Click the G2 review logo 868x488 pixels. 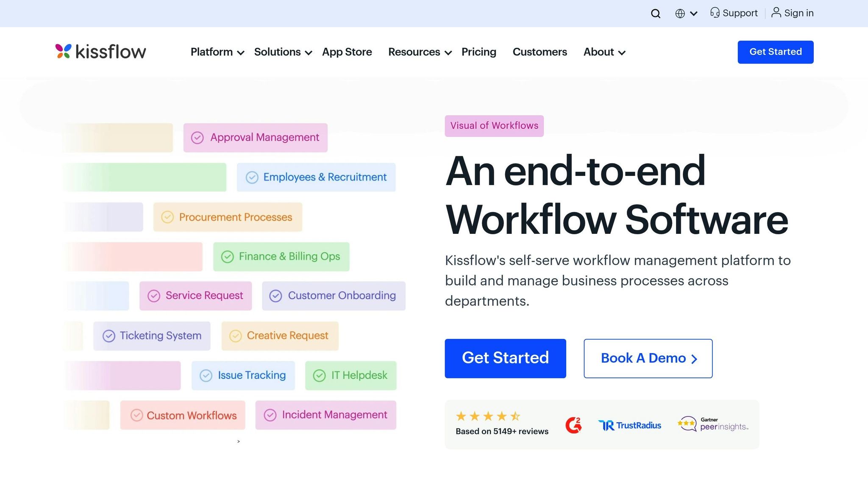click(573, 425)
